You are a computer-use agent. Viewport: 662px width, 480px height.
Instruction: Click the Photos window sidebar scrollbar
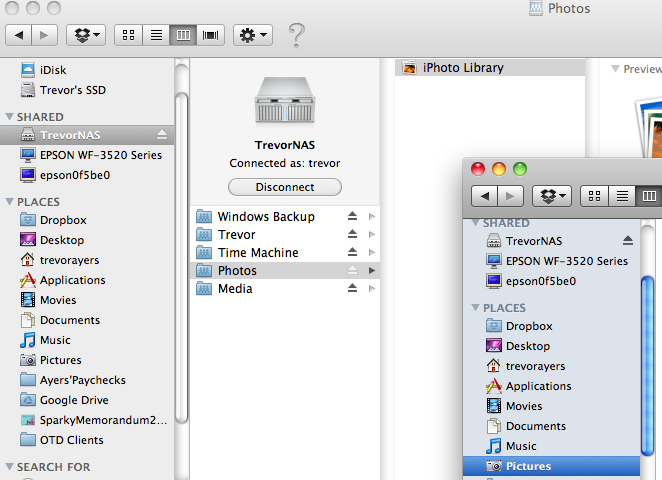point(182,257)
